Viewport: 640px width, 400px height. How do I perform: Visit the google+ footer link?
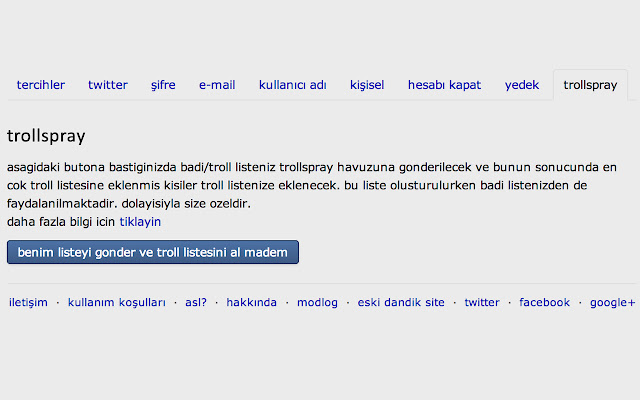pyautogui.click(x=612, y=302)
